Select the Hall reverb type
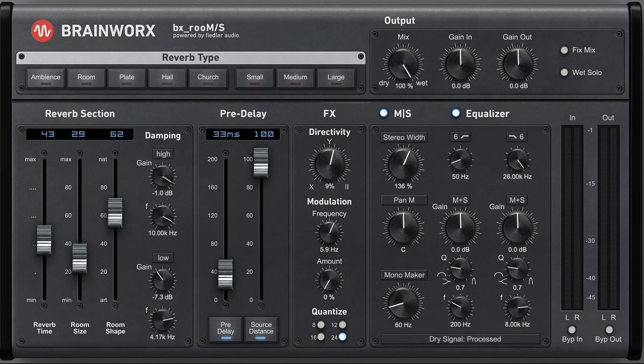 (x=167, y=77)
